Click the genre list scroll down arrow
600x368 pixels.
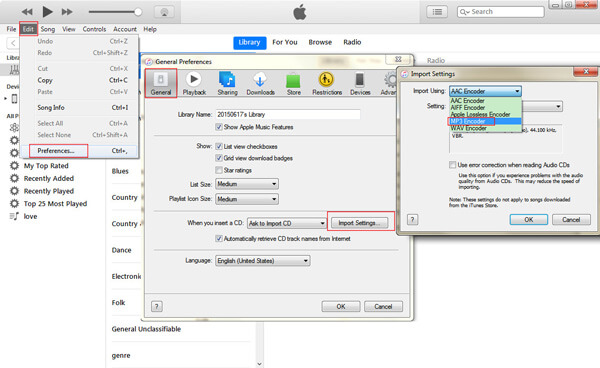(x=259, y=364)
